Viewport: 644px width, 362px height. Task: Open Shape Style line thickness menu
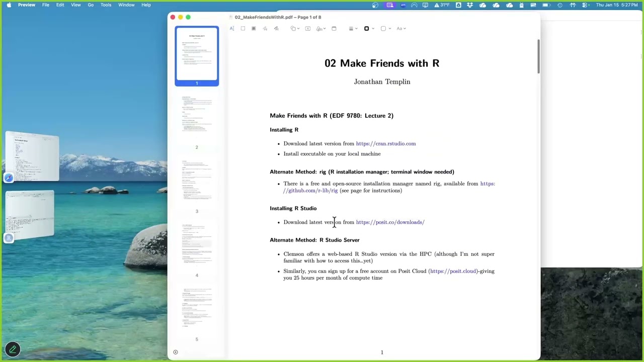point(353,29)
